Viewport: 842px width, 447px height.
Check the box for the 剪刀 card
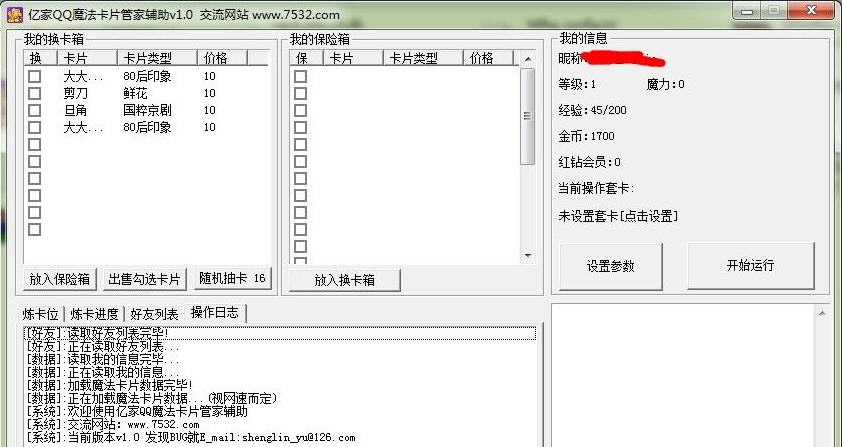[34, 93]
